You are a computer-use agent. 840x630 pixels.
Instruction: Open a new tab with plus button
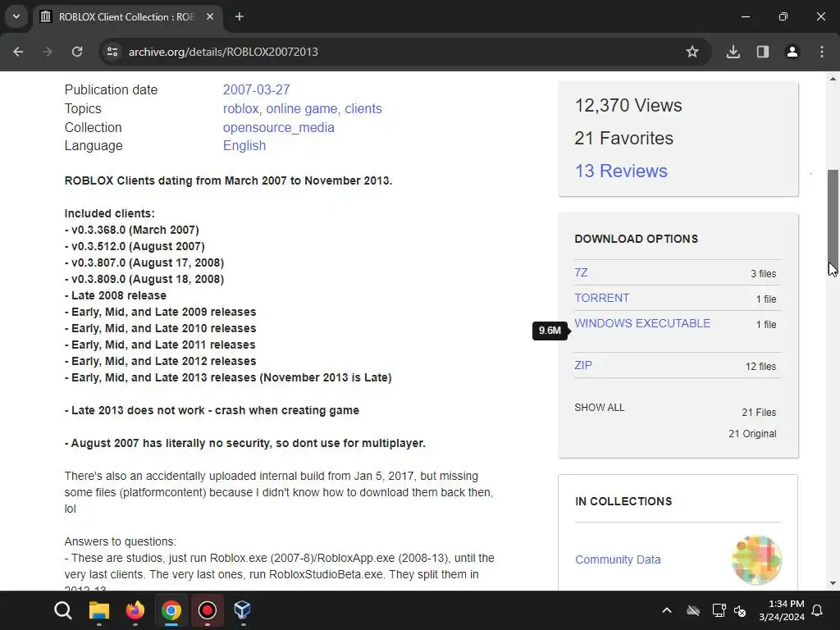pyautogui.click(x=240, y=16)
